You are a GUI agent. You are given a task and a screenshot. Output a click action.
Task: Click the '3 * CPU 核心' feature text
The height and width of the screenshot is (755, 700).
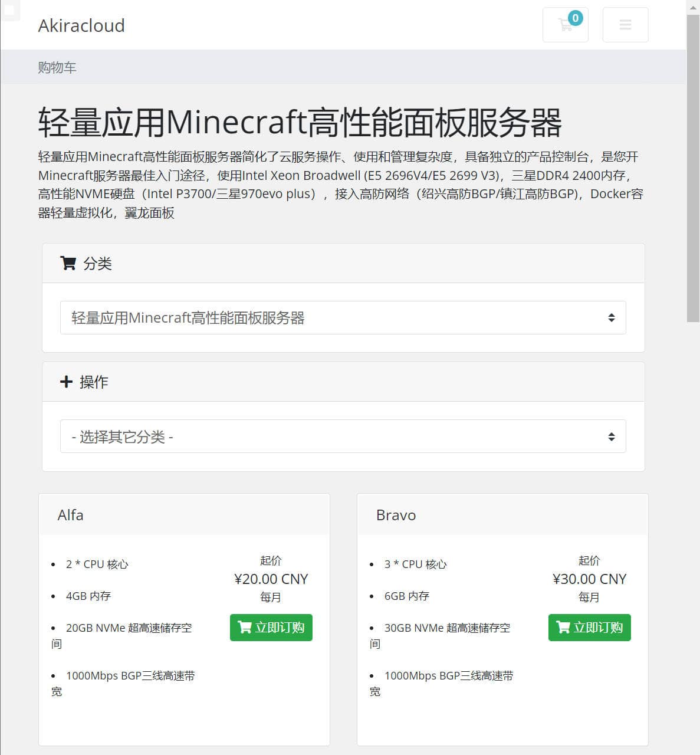(x=415, y=564)
